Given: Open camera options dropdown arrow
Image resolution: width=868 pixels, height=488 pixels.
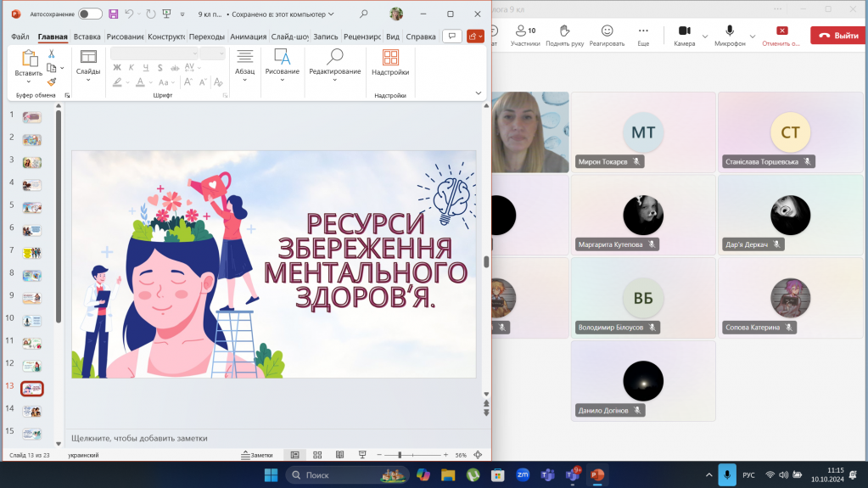Looking at the screenshot, I should pos(705,36).
